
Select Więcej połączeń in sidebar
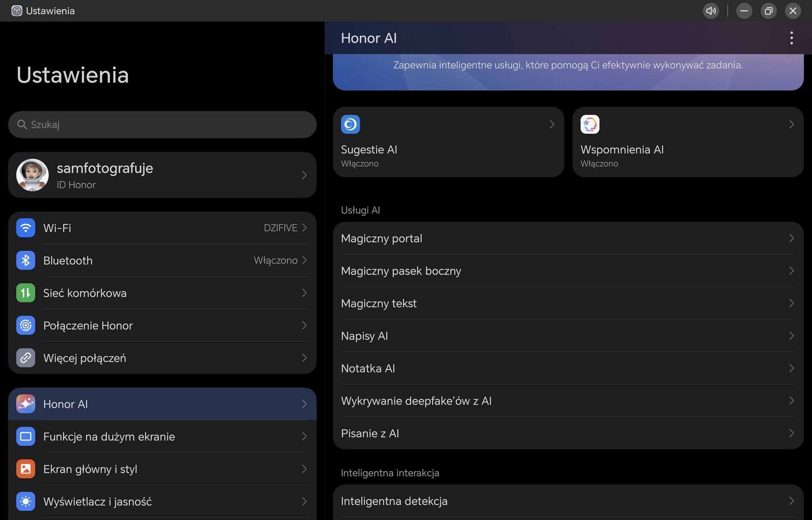[x=162, y=358]
